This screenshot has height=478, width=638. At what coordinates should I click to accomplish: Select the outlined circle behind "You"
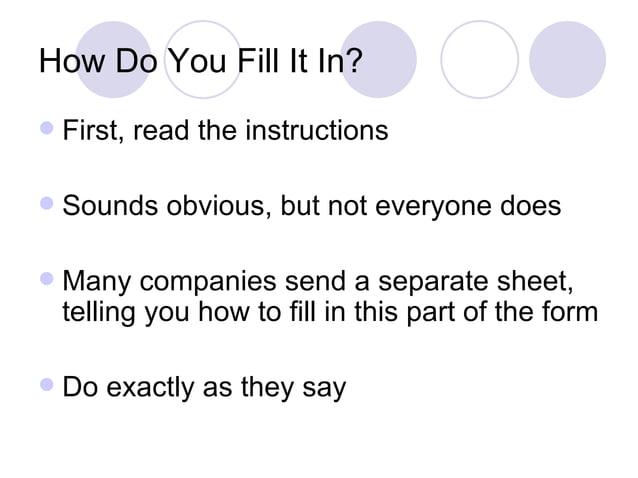[203, 59]
